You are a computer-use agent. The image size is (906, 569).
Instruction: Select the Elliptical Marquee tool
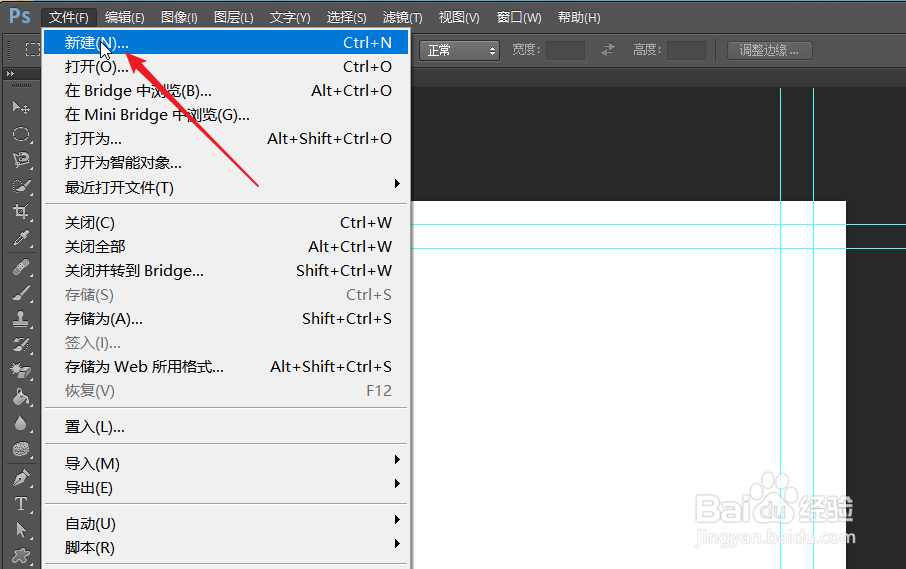(21, 134)
